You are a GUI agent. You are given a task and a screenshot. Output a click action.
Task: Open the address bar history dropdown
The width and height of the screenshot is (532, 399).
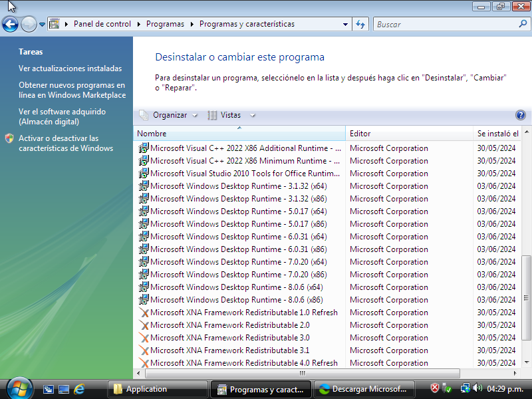[x=345, y=25]
